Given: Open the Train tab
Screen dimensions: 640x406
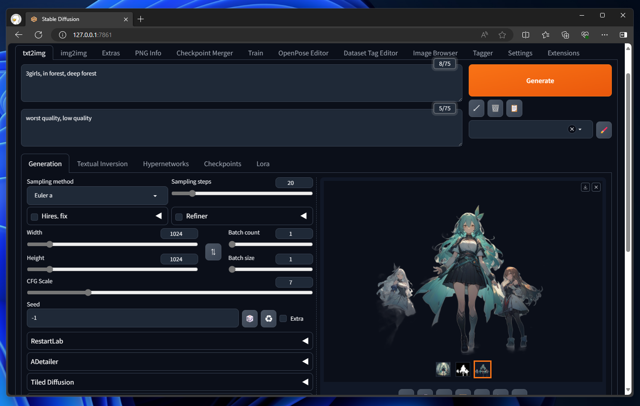Looking at the screenshot, I should tap(256, 53).
